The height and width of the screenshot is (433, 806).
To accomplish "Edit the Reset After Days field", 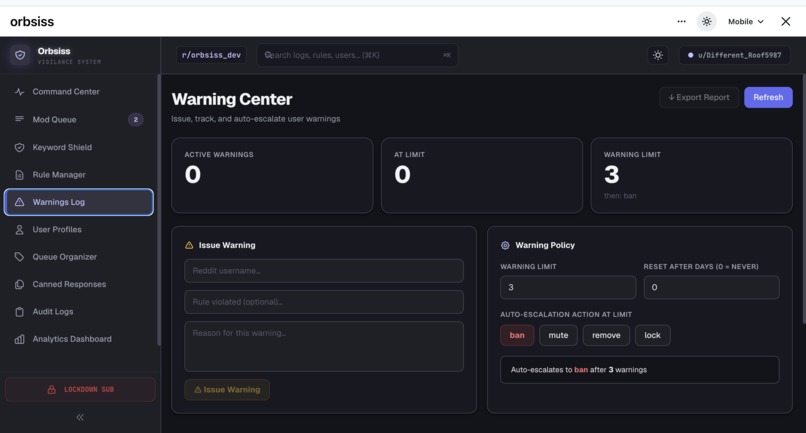I will 711,287.
